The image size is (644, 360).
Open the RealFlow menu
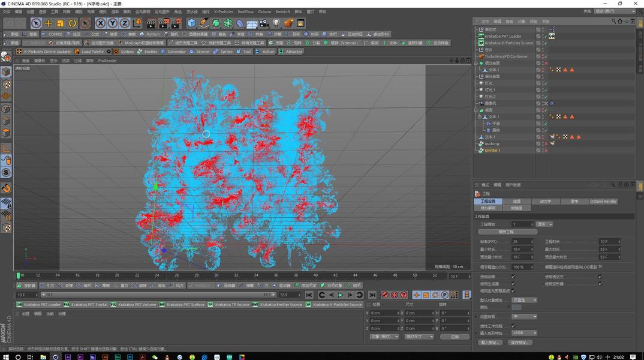tap(246, 12)
